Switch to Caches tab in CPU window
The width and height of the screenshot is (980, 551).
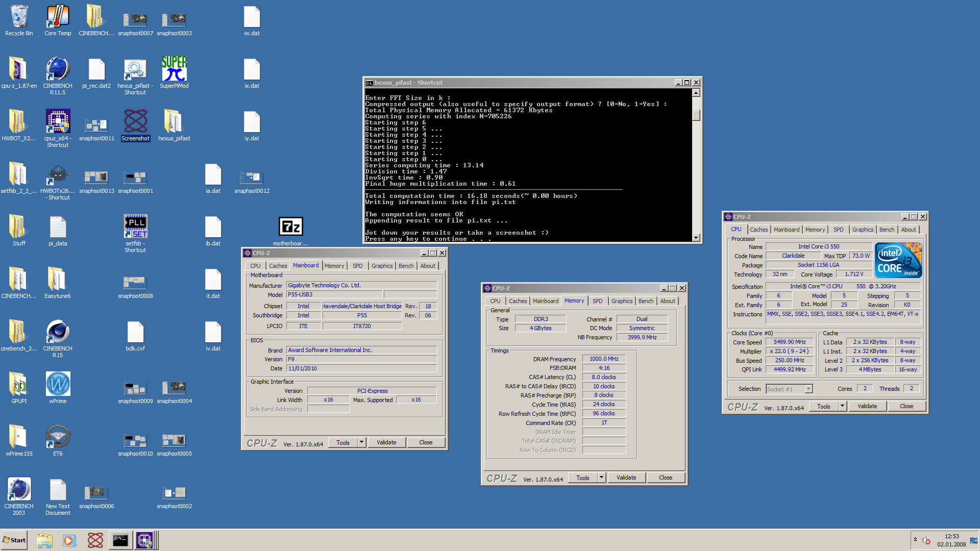[758, 230]
